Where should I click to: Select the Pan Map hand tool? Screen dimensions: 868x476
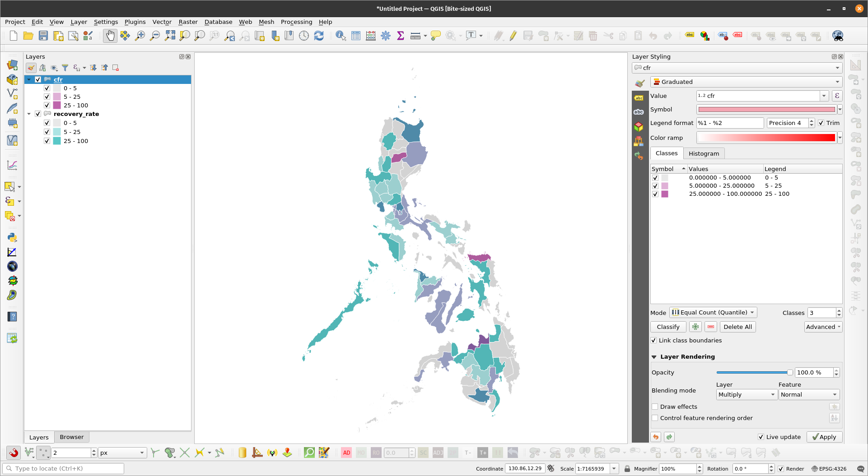click(x=110, y=36)
